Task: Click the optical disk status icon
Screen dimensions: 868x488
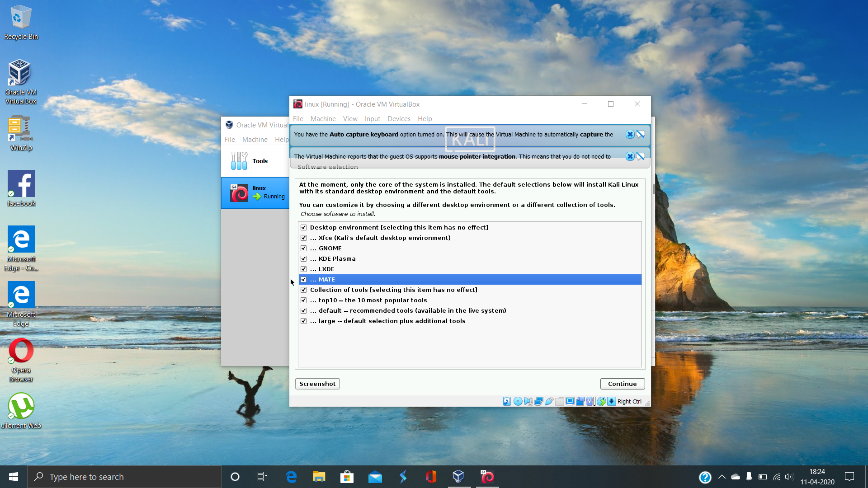Action: 518,401
